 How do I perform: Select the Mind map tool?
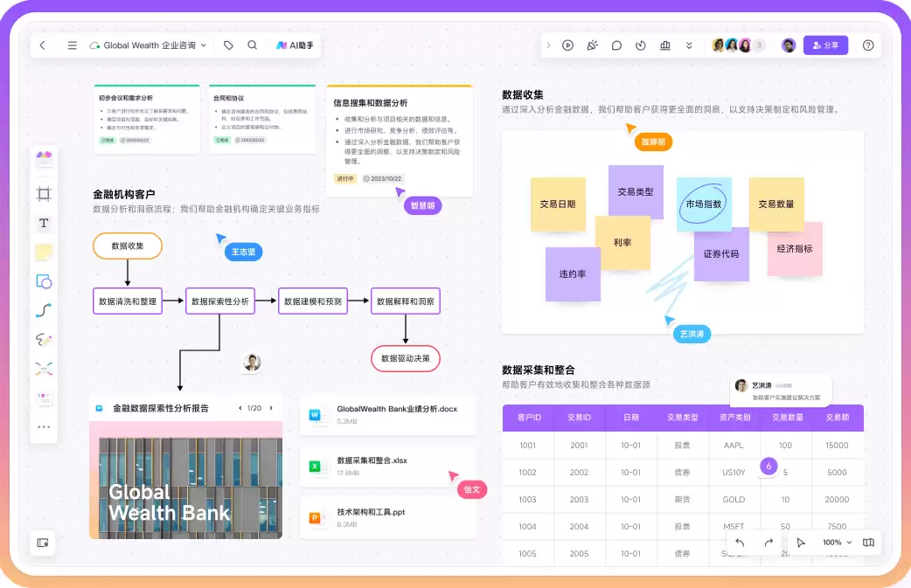pyautogui.click(x=44, y=369)
